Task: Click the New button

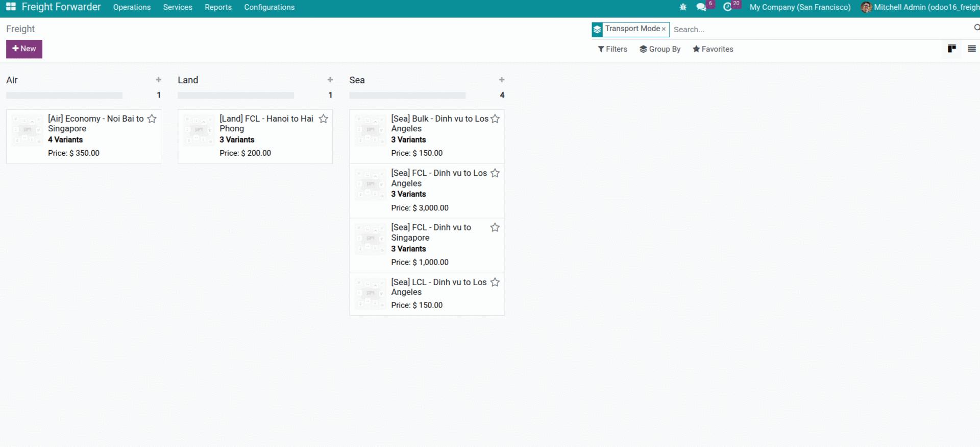Action: [24, 49]
